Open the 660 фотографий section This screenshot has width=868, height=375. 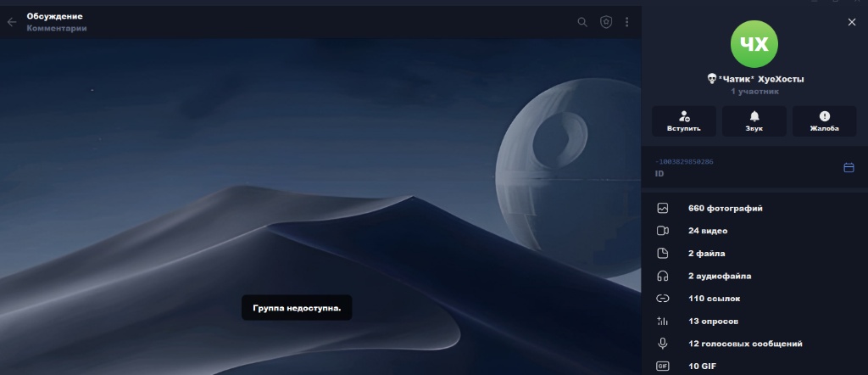pyautogui.click(x=754, y=208)
